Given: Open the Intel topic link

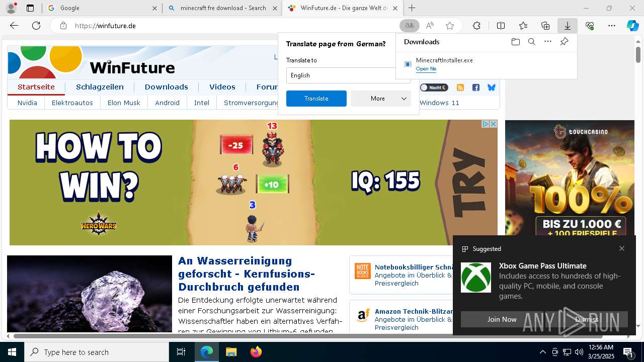Looking at the screenshot, I should (202, 103).
